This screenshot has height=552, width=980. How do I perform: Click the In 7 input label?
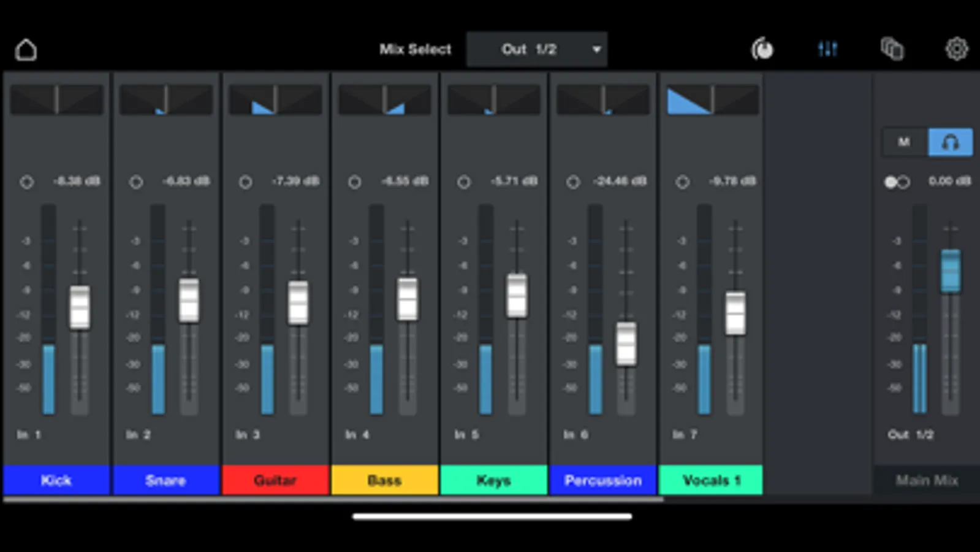[685, 434]
